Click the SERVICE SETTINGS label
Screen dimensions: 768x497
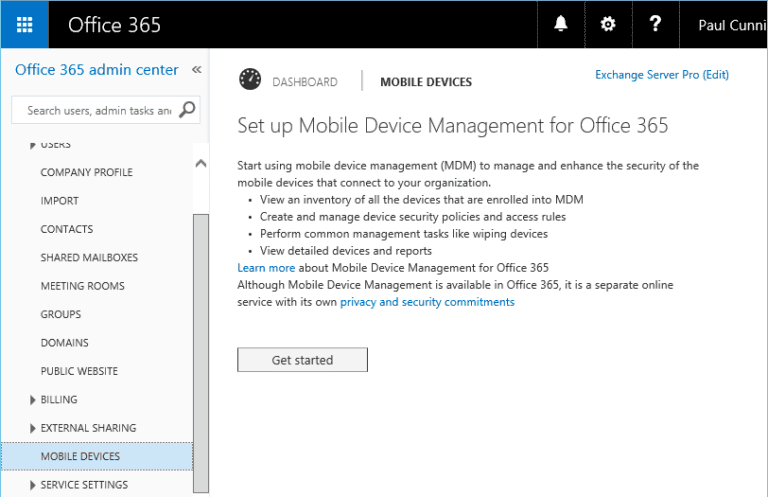point(84,485)
